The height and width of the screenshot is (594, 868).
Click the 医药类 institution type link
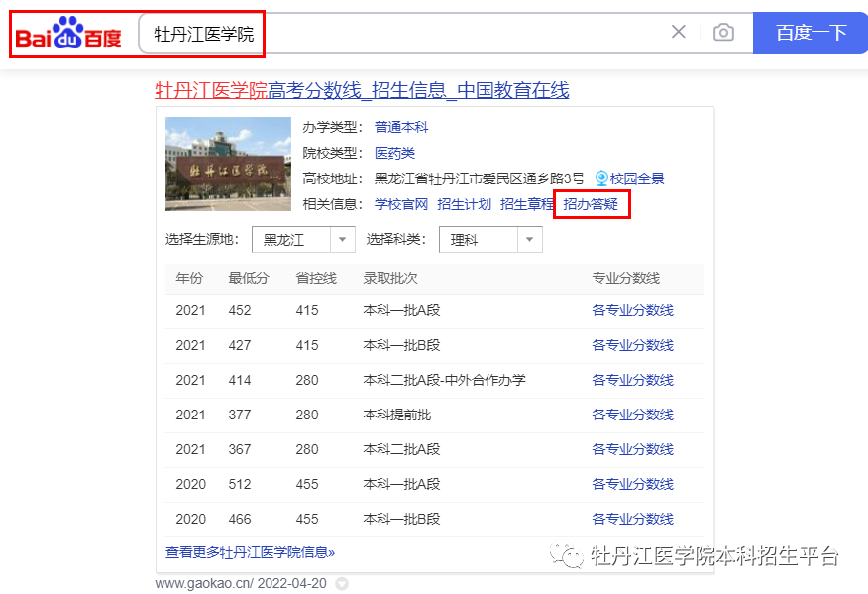pos(394,153)
